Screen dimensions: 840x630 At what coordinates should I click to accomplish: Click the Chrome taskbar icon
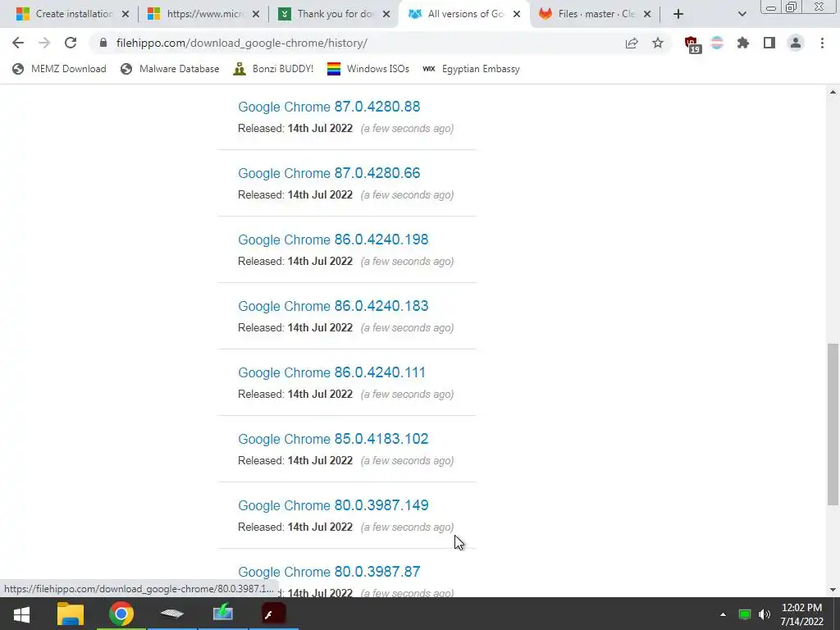point(121,614)
